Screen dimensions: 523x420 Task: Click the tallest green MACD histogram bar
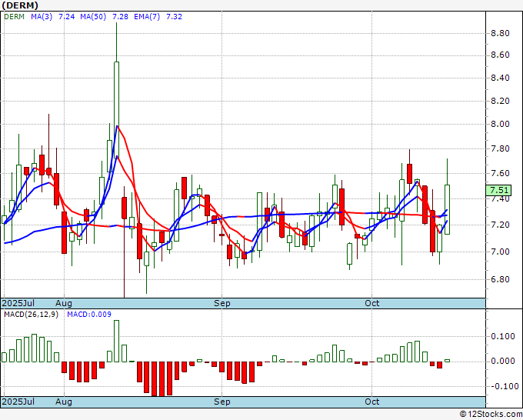[116, 341]
